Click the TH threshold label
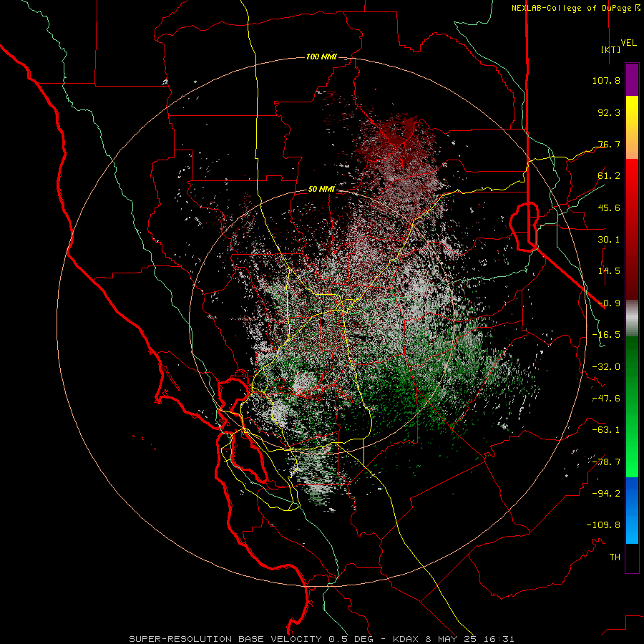The image size is (644, 644). click(615, 557)
